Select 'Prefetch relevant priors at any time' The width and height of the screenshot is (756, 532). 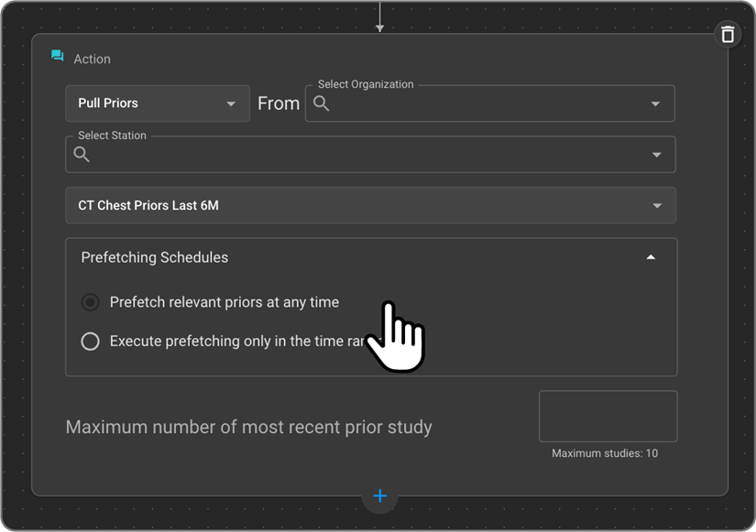tap(90, 302)
